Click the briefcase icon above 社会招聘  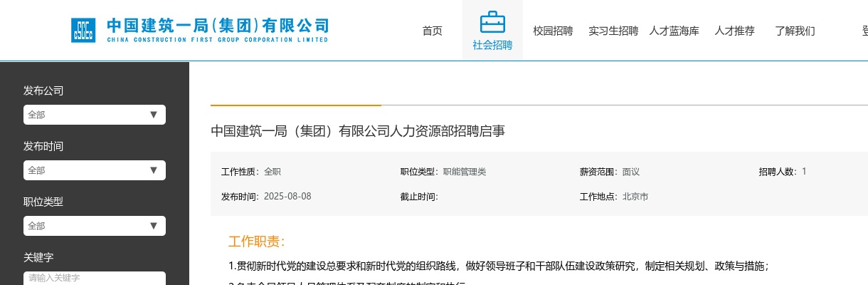click(492, 22)
